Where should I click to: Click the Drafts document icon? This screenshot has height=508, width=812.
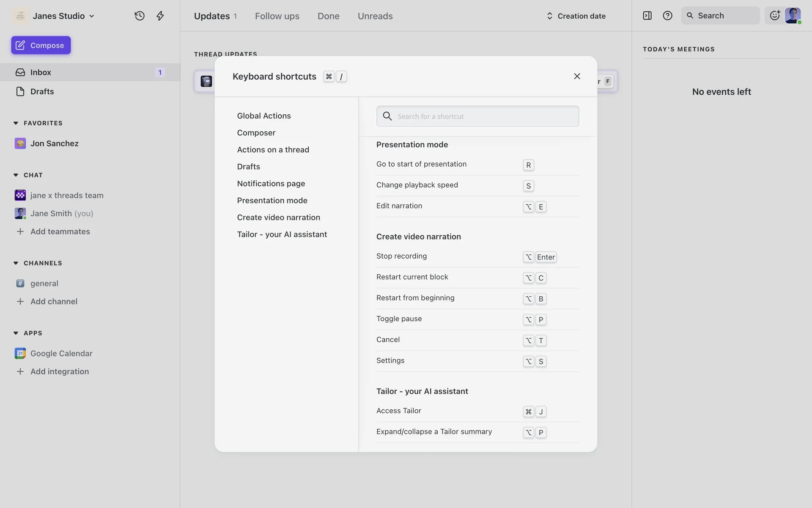(20, 91)
